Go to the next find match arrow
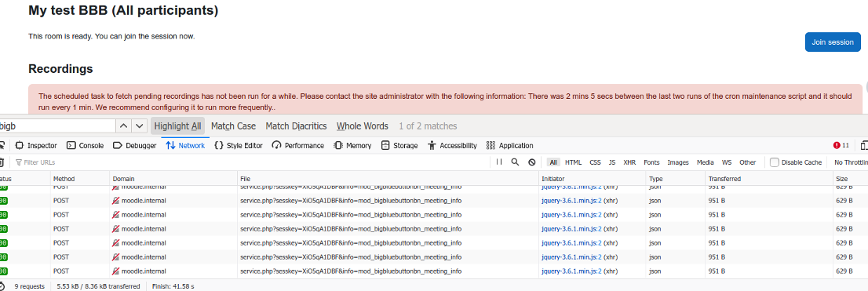Viewport: 868px width, 291px height. click(x=140, y=126)
